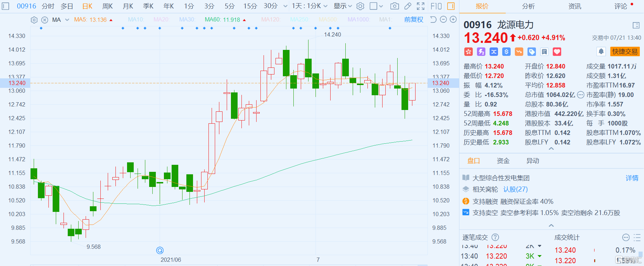Click the orange short-selling trend icon
The height and width of the screenshot is (266, 644).
tap(519, 52)
